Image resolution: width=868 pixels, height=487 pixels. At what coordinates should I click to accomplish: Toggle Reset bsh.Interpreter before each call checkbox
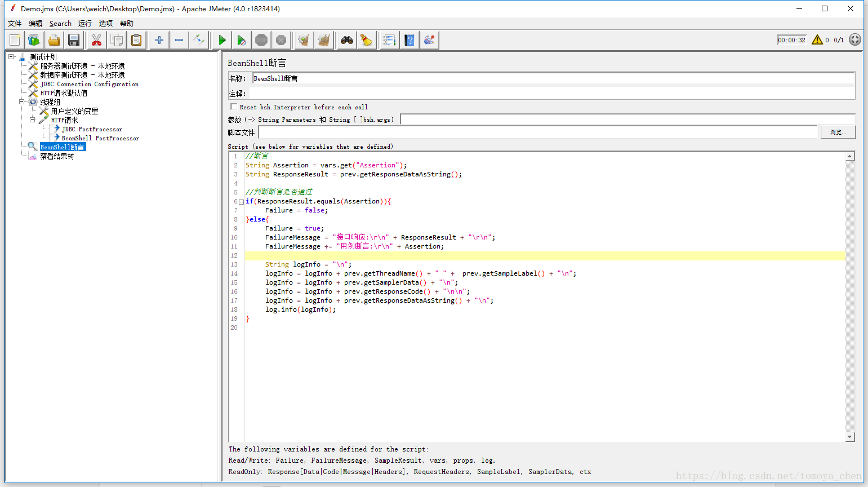(x=234, y=107)
